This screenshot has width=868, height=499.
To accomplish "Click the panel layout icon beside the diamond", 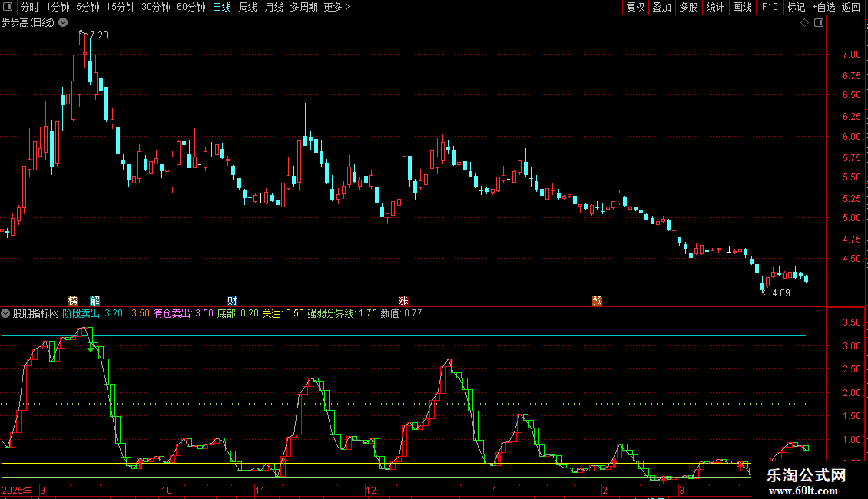I will [819, 23].
